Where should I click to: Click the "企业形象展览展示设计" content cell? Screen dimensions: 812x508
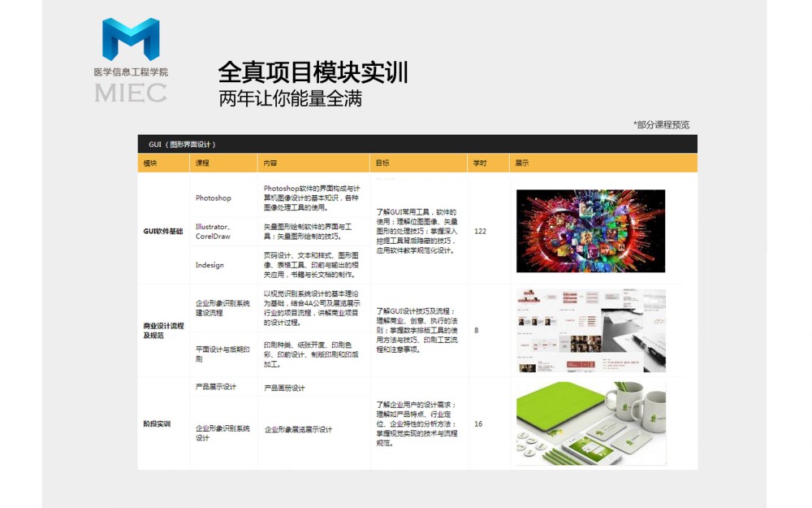[x=298, y=429]
